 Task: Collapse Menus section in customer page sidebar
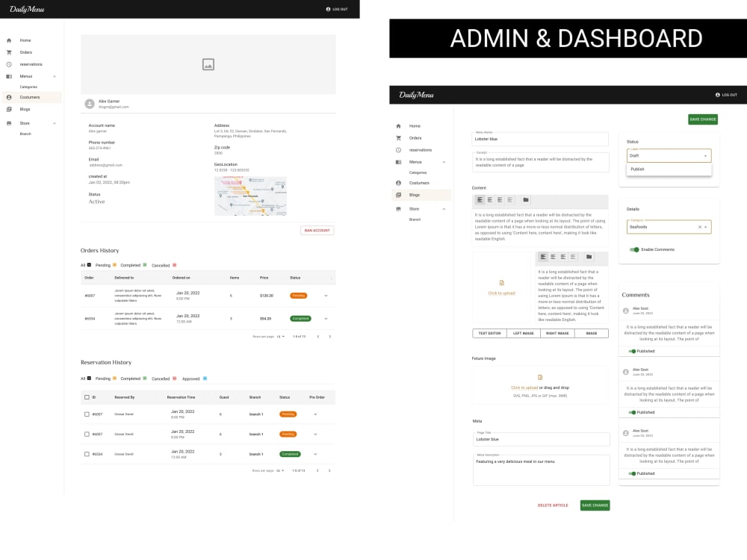pyautogui.click(x=55, y=76)
